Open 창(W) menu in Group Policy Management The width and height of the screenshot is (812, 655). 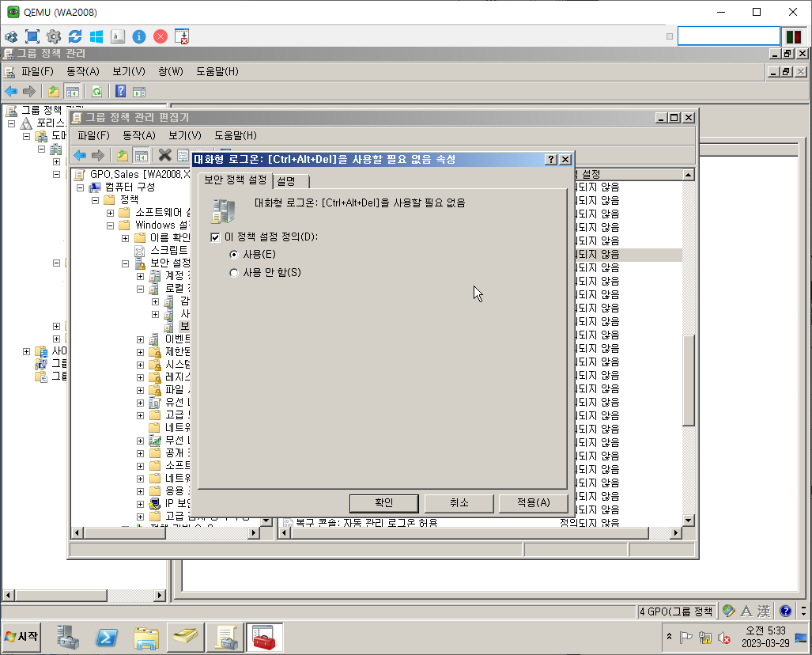click(171, 71)
